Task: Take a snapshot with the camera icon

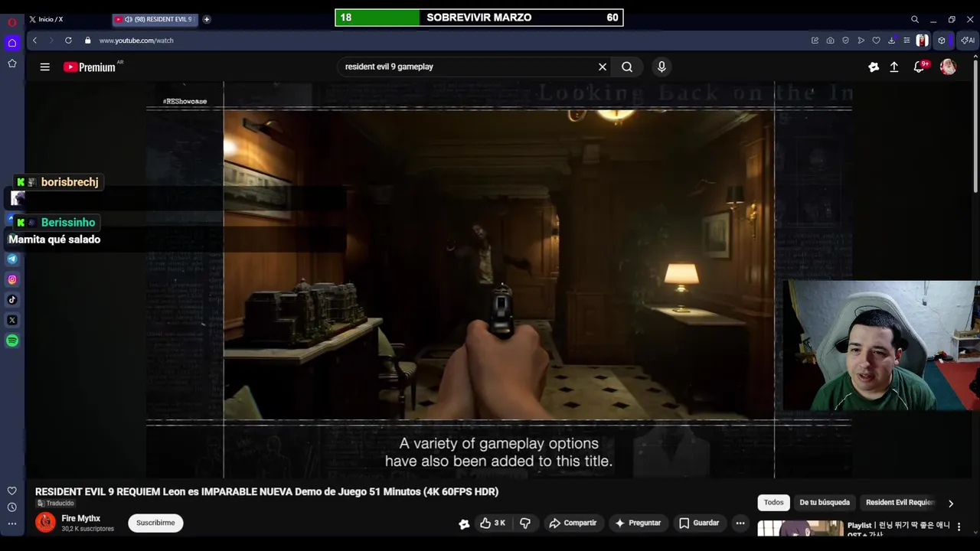Action: [830, 41]
